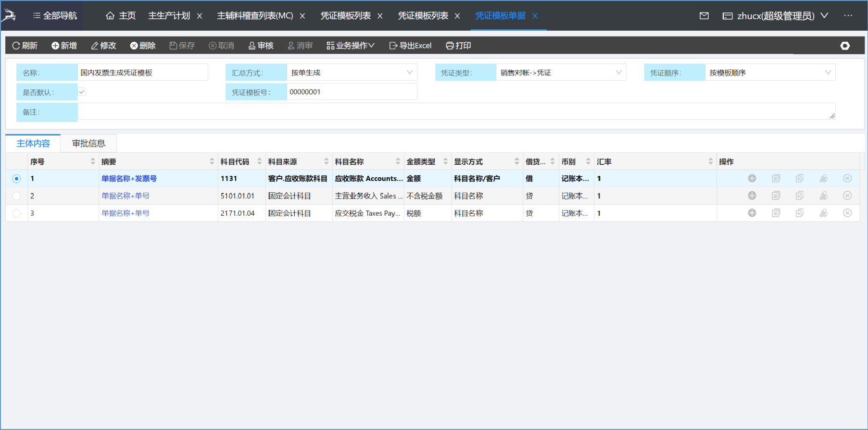This screenshot has width=868, height=430.
Task: Select the radio button for row 2
Action: pos(16,196)
